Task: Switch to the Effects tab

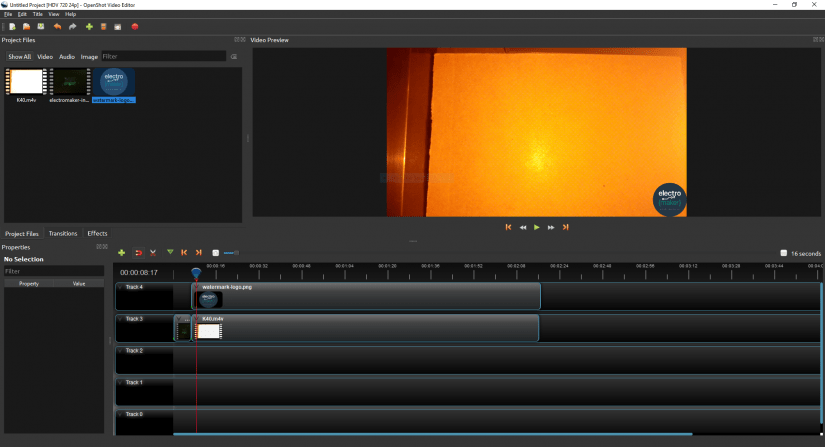Action: (x=97, y=233)
